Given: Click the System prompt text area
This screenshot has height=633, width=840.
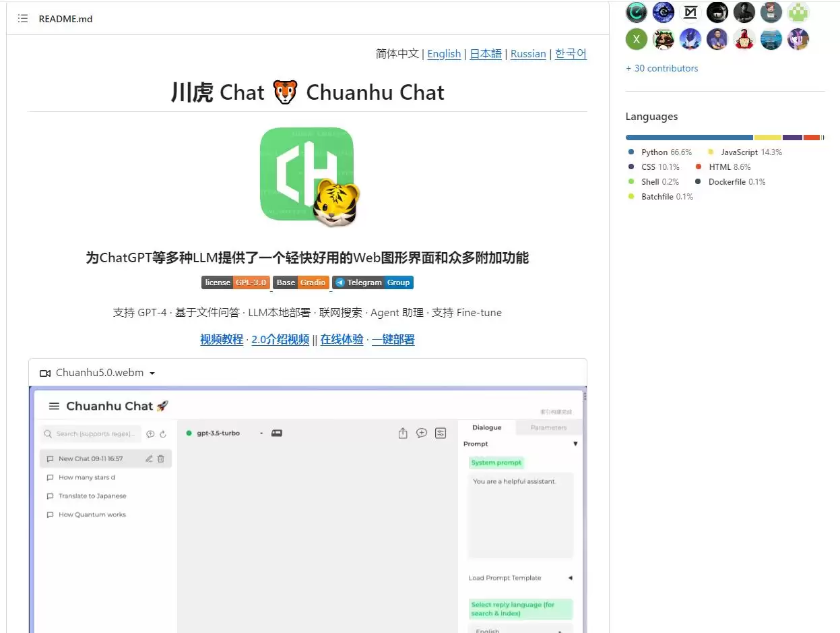Looking at the screenshot, I should (521, 516).
